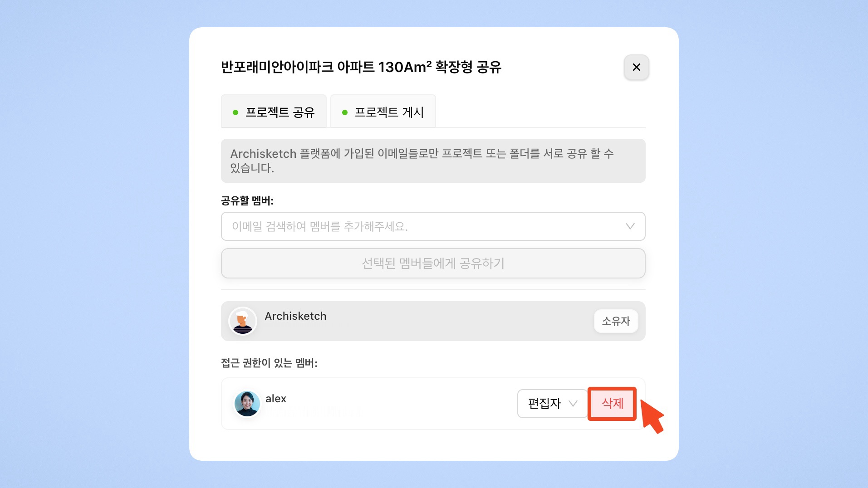
Task: Focus the email search member field
Action: [422, 226]
